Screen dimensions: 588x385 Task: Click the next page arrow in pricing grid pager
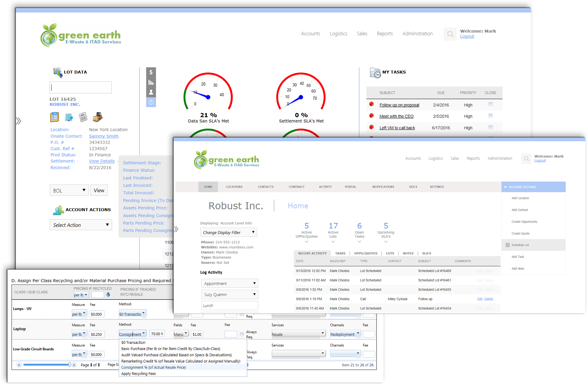pos(74,365)
